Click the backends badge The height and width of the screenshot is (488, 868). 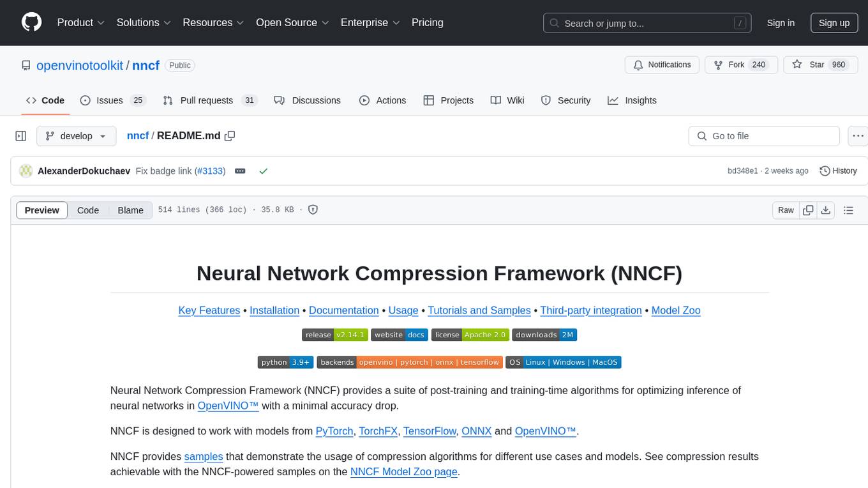pos(410,362)
